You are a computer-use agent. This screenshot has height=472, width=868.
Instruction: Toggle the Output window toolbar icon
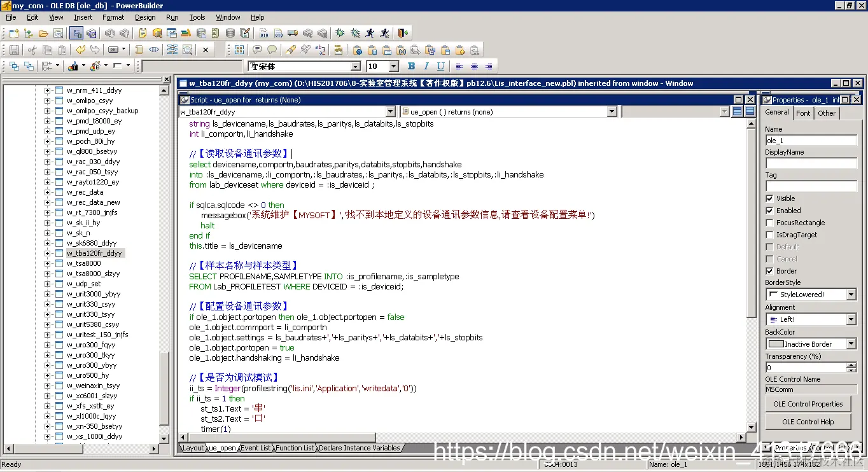point(92,33)
